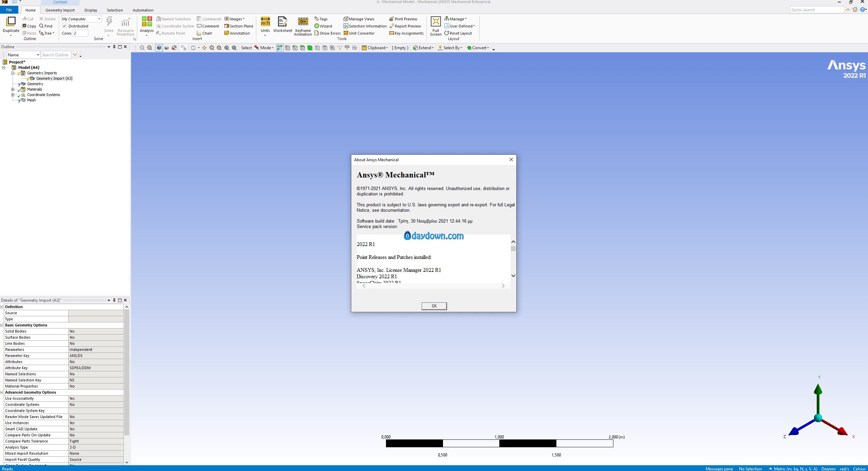Click the Quick Launch search box
Image resolution: width=868 pixels, height=471 pixels.
(817, 10)
